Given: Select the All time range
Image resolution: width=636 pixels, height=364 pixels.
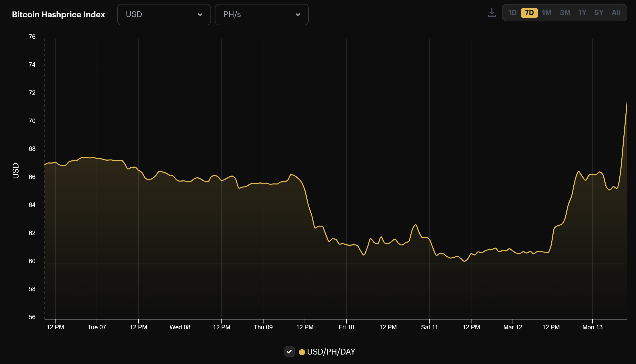Looking at the screenshot, I should 616,13.
